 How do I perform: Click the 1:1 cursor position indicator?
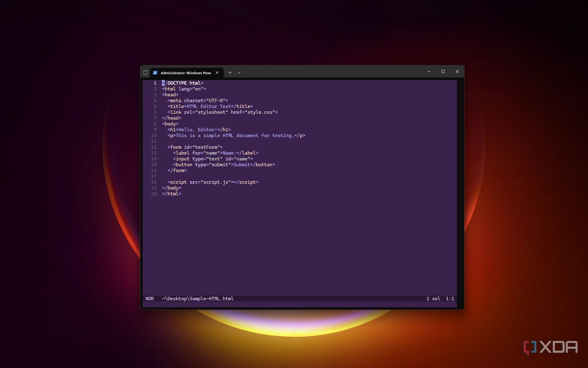[x=450, y=298]
